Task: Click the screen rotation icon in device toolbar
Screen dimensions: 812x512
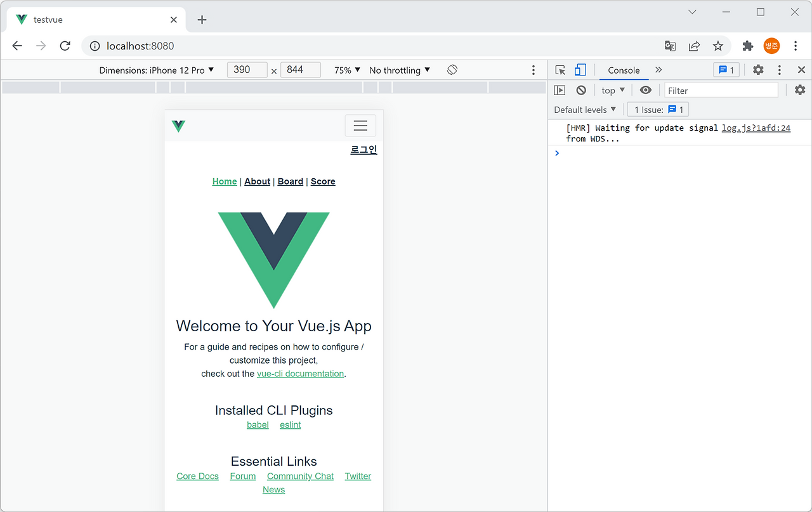Action: [452, 70]
